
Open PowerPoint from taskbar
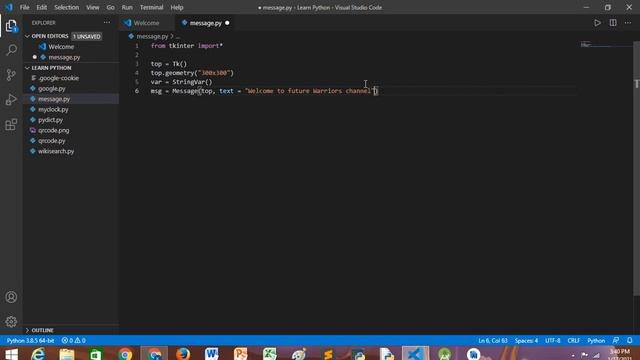point(241,354)
